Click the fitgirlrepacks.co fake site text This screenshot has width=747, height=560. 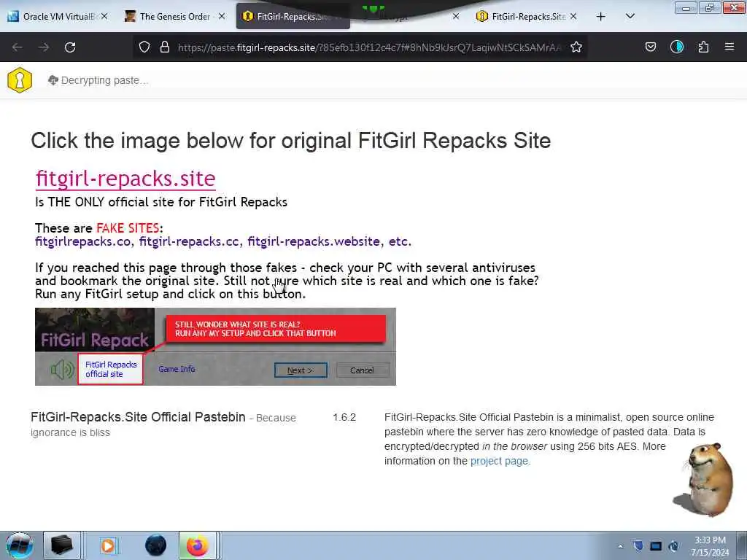[x=83, y=241]
